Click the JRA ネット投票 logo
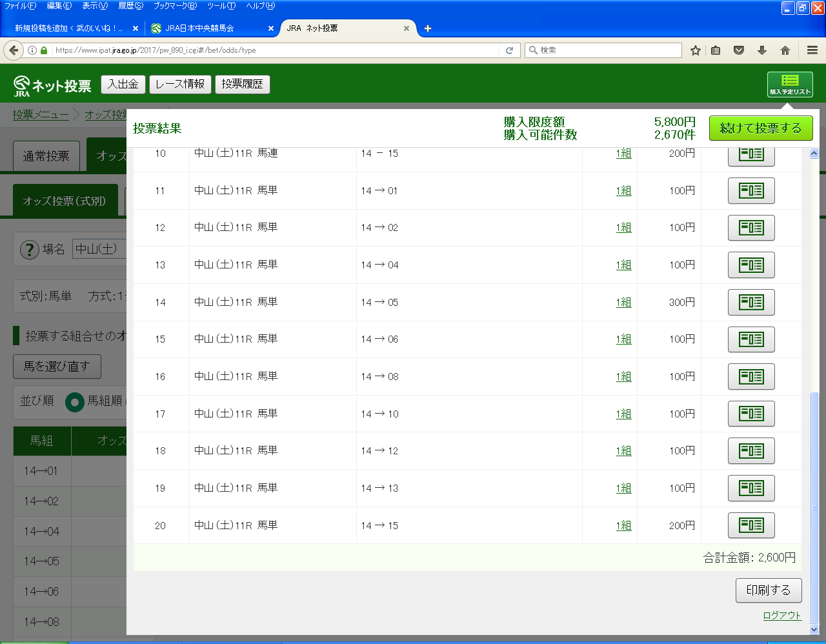 coord(52,85)
